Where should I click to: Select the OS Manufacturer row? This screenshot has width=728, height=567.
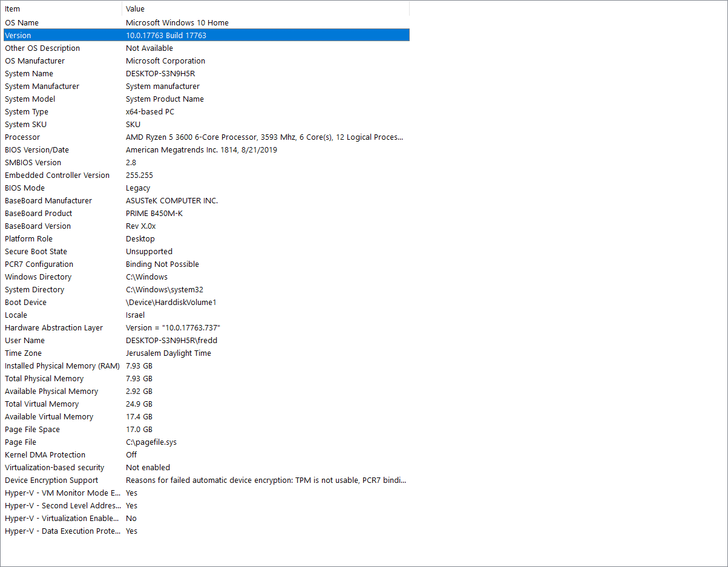click(x=206, y=61)
